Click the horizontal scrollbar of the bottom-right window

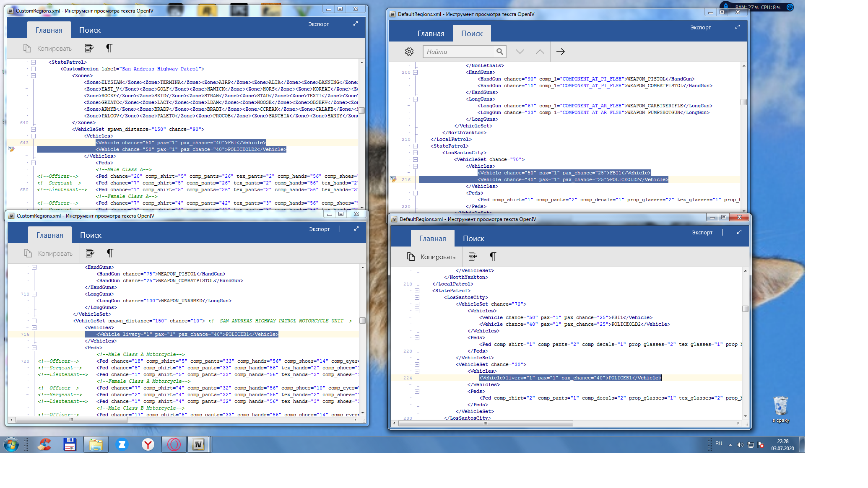tap(485, 423)
